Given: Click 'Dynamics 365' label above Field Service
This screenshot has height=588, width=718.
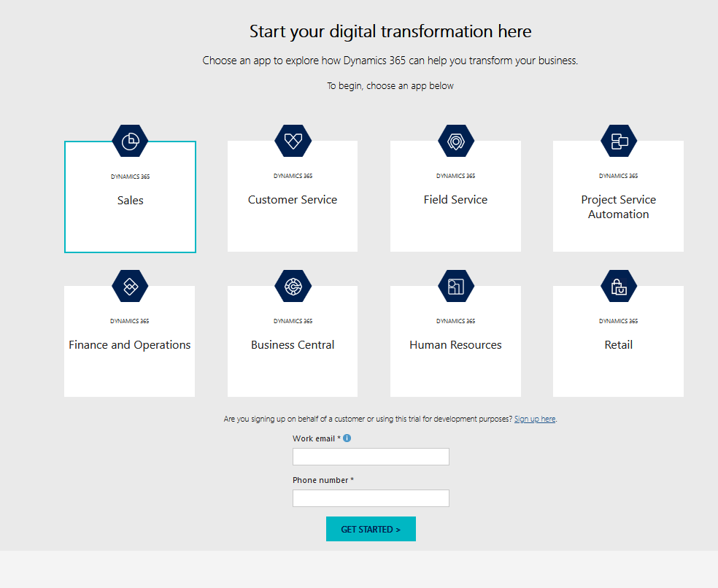Looking at the screenshot, I should point(455,176).
